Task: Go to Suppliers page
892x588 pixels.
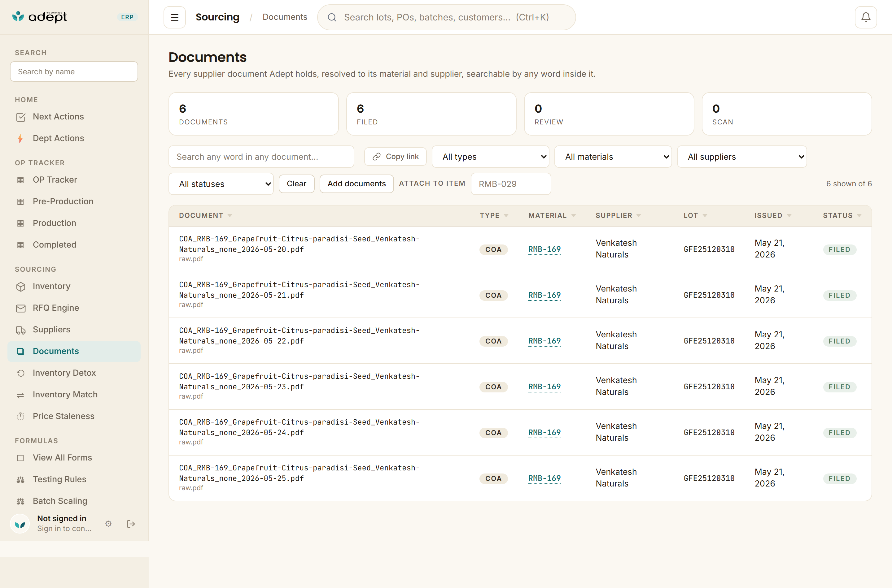Action: click(x=74, y=330)
